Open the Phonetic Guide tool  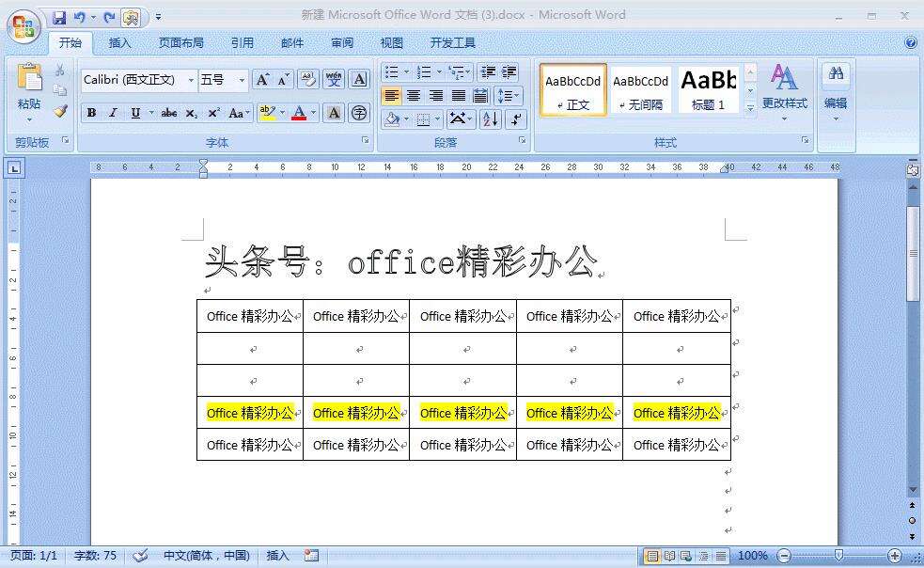(334, 80)
